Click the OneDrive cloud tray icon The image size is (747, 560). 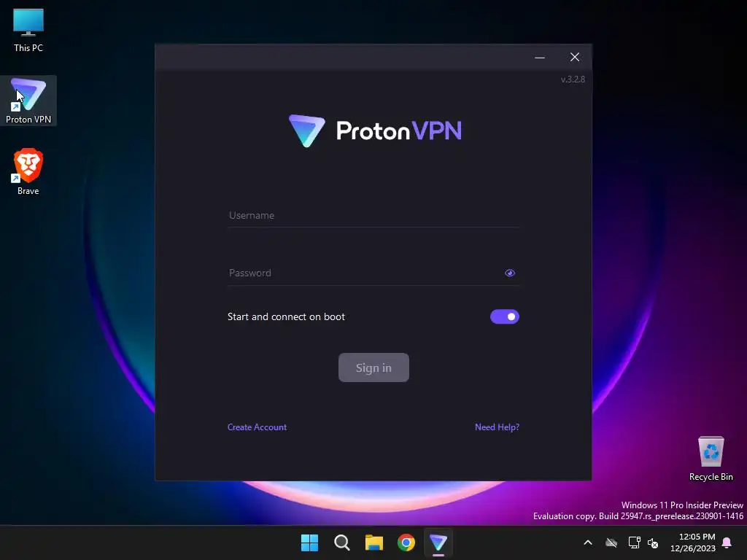[x=611, y=542]
